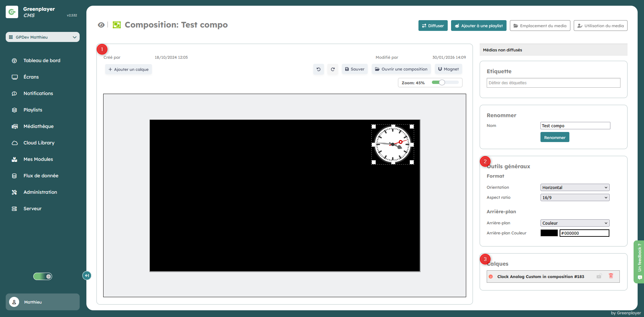The height and width of the screenshot is (317, 644).
Task: Click the black background color swatch
Action: 549,233
